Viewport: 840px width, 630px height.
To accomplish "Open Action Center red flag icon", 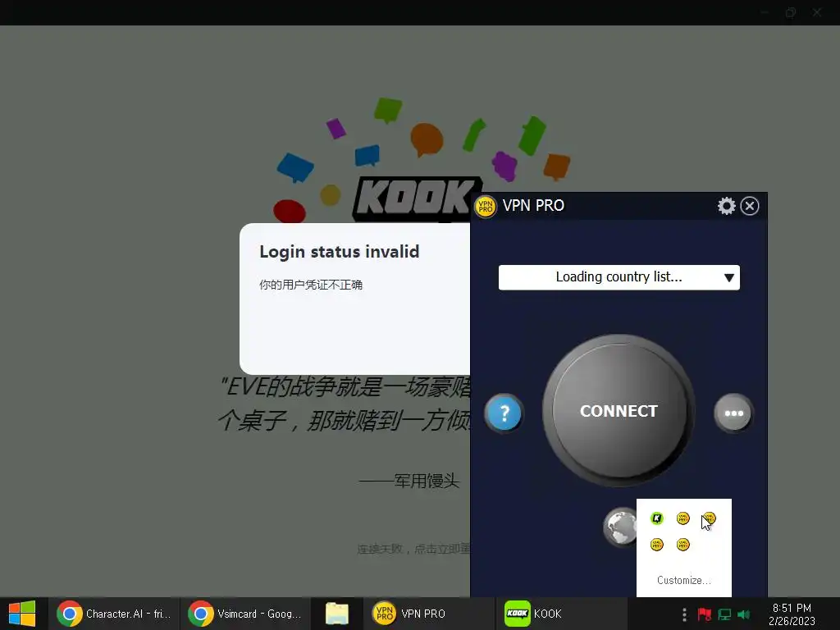I will [x=705, y=614].
